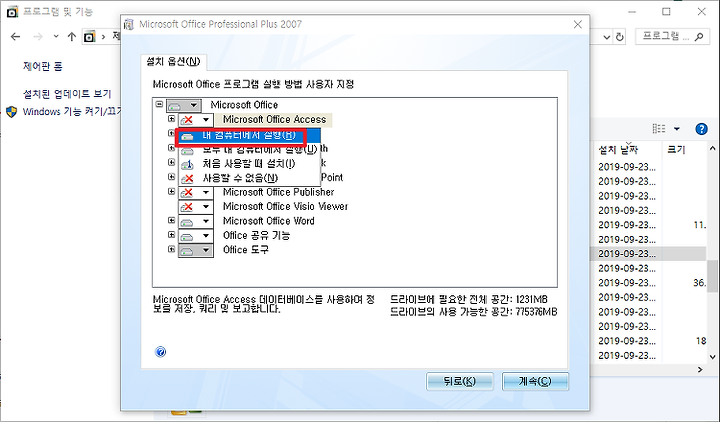Viewport: 720px width, 422px height.
Task: Open view options dropdown arrow
Action: pos(676,129)
